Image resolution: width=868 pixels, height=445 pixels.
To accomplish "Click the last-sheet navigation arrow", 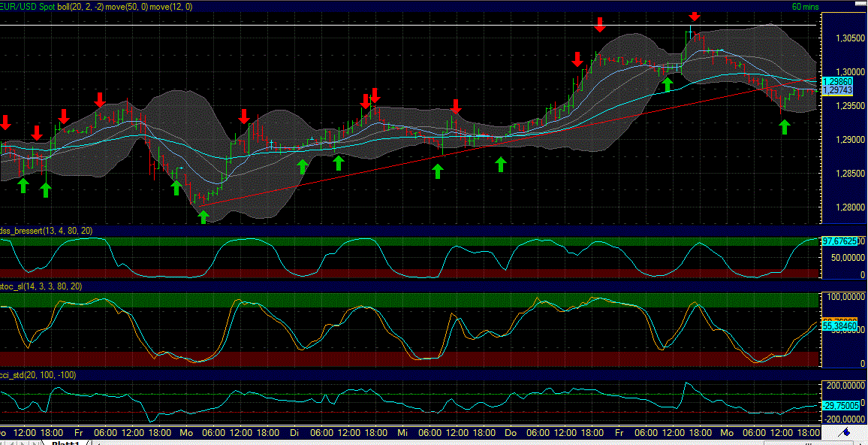I will [34, 443].
